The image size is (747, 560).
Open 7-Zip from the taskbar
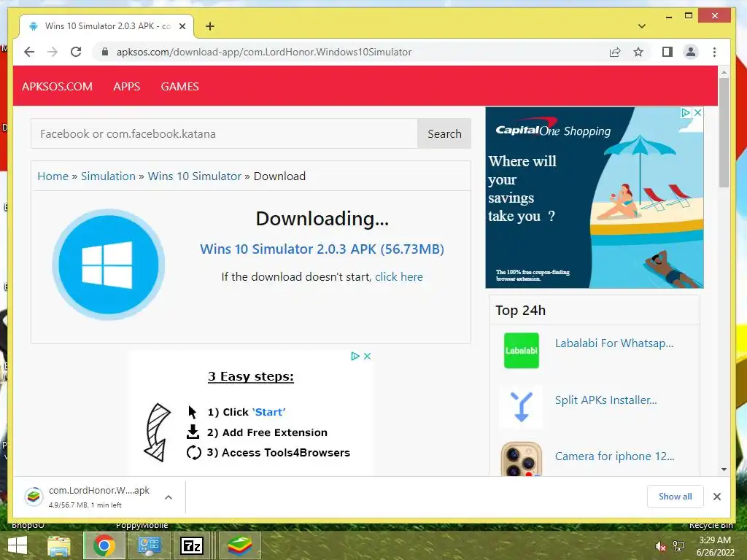point(192,545)
